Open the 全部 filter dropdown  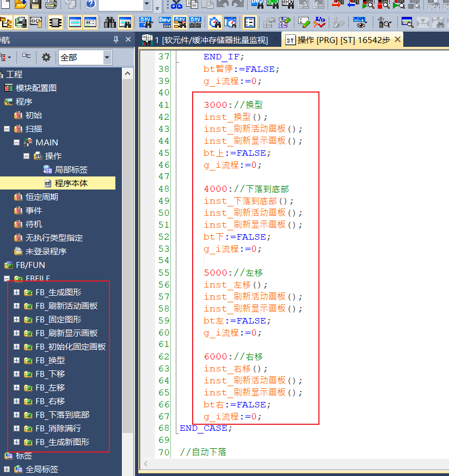pyautogui.click(x=107, y=57)
